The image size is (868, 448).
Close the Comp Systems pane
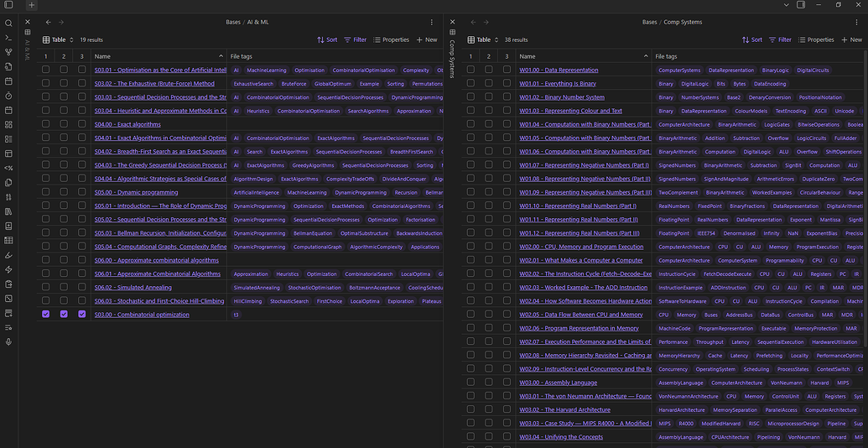[452, 22]
